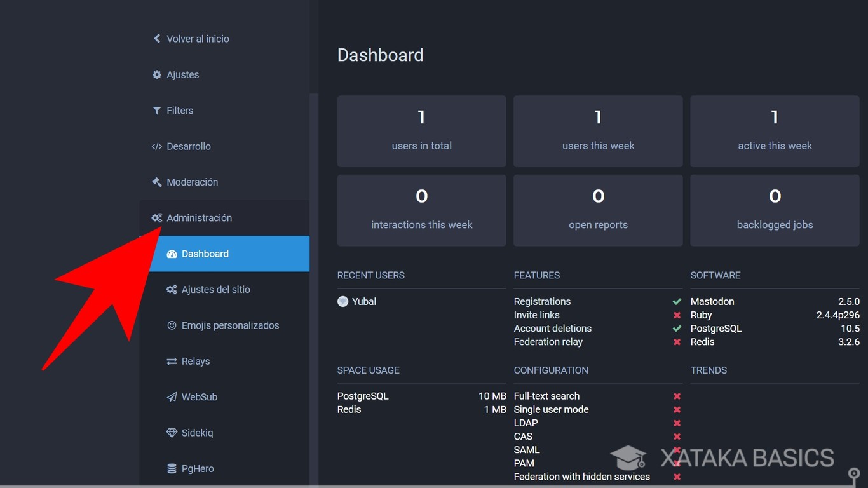Enable Invite links via its red cross
Screen dimensions: 868x488
[x=677, y=315]
